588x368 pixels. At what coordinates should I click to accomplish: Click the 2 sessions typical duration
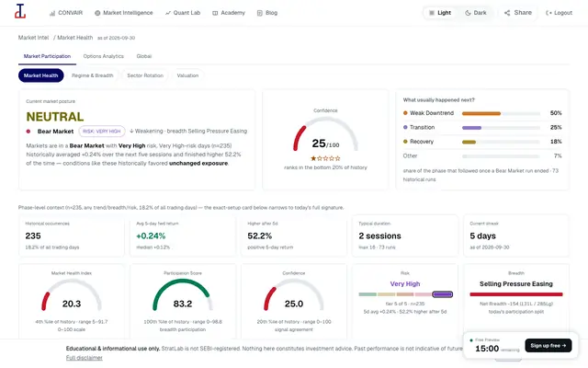(x=379, y=236)
